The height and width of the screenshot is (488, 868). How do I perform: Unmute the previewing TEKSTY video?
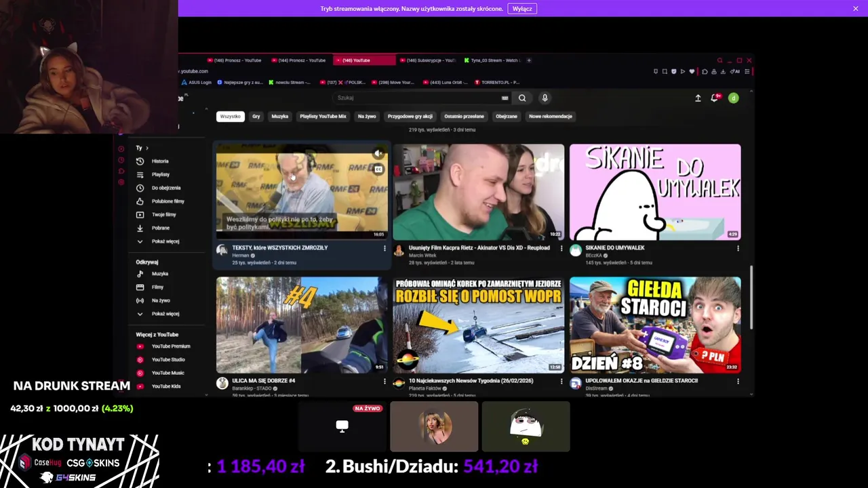[x=378, y=154]
